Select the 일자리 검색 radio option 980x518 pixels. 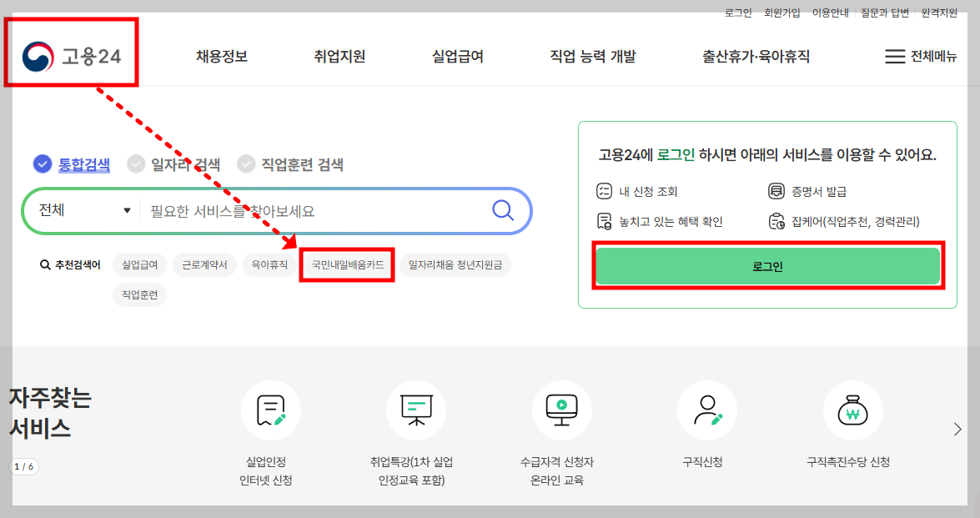point(136,163)
